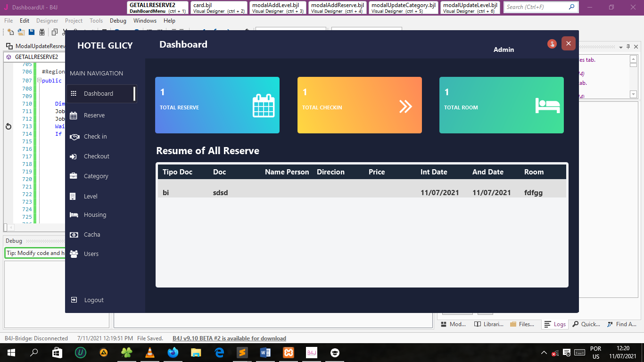The height and width of the screenshot is (362, 644).
Task: Switch to card.bjl Visual Designer tab
Action: (x=219, y=8)
